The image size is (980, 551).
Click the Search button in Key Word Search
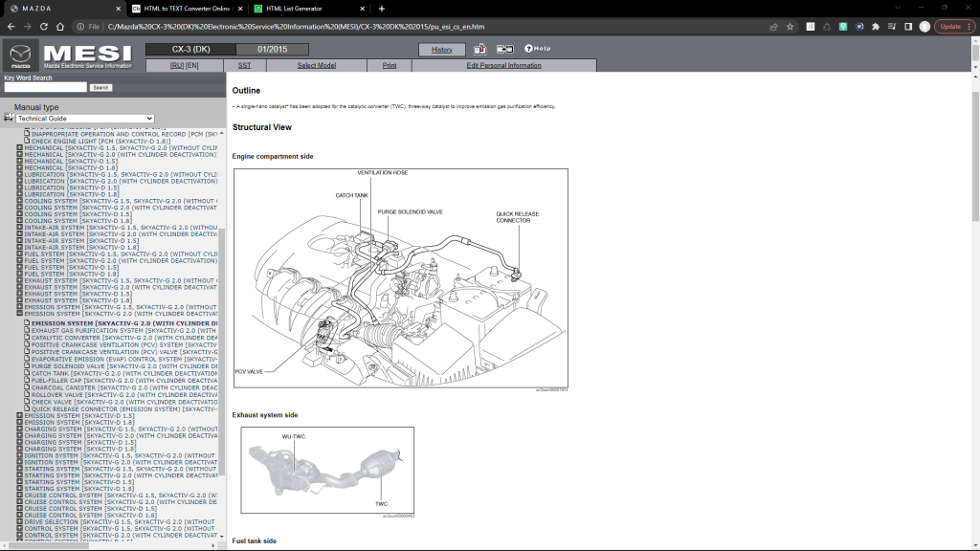[100, 86]
